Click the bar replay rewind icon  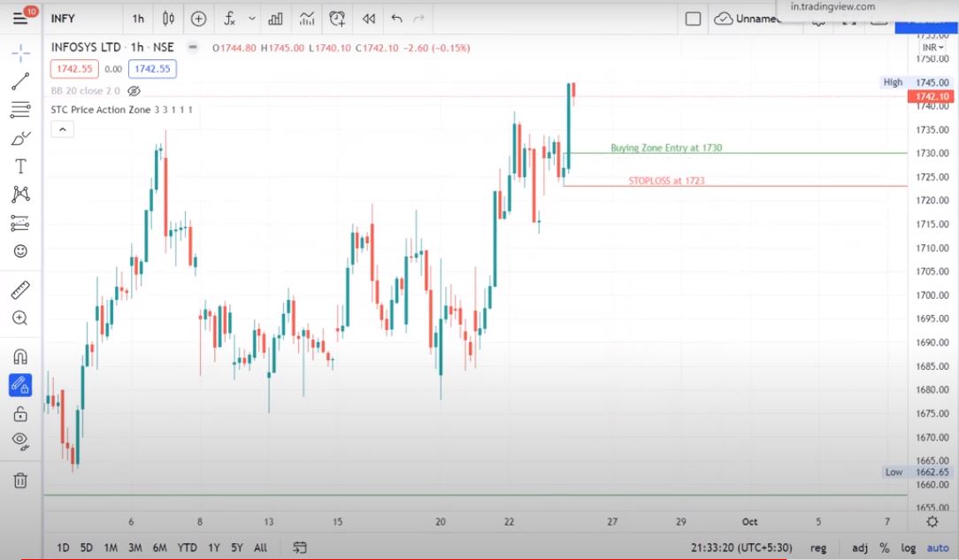369,19
